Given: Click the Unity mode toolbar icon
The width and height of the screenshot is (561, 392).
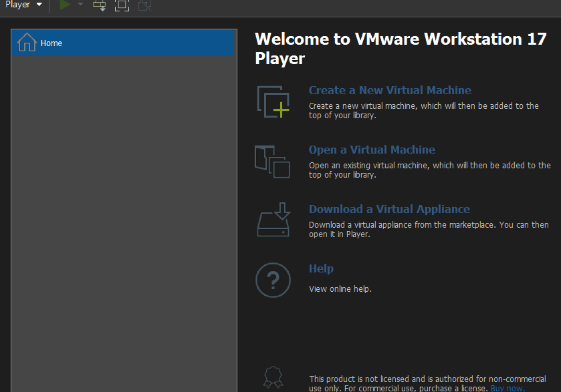Looking at the screenshot, I should tap(145, 5).
